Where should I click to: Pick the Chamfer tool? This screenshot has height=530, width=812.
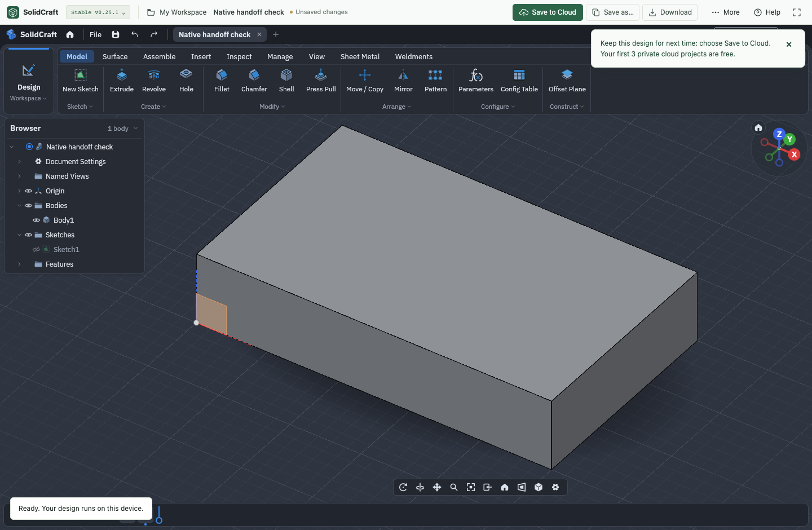click(x=254, y=81)
